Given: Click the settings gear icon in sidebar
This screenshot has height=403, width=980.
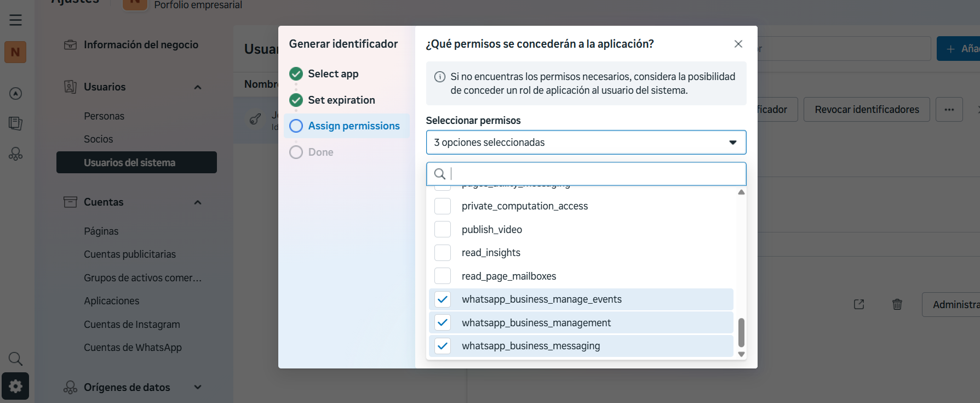Looking at the screenshot, I should coord(15,386).
